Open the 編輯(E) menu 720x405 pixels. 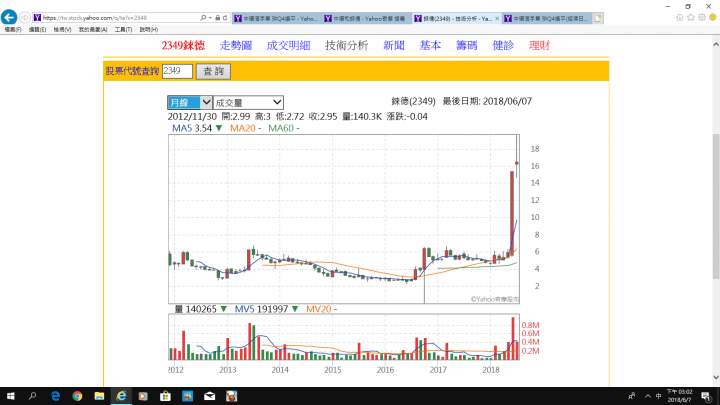tap(37, 29)
